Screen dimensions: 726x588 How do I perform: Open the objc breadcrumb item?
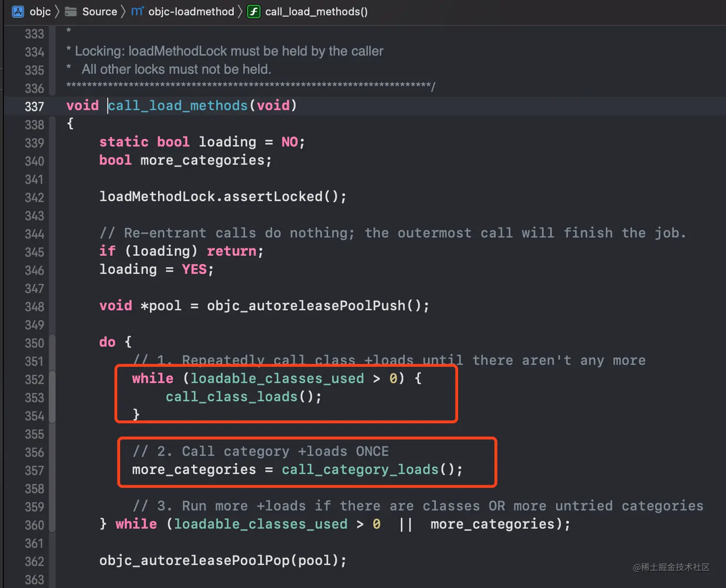[x=40, y=12]
